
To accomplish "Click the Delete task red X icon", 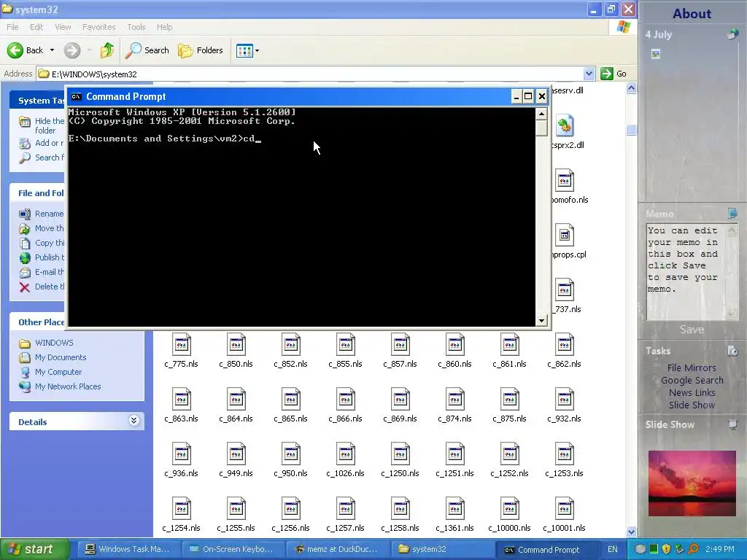I will [24, 287].
